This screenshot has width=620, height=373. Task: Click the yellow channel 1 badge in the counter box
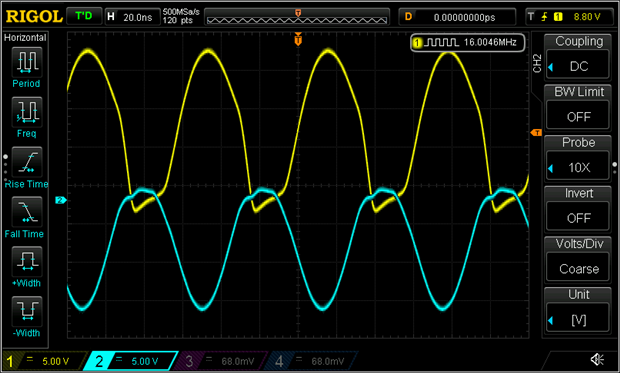point(417,43)
